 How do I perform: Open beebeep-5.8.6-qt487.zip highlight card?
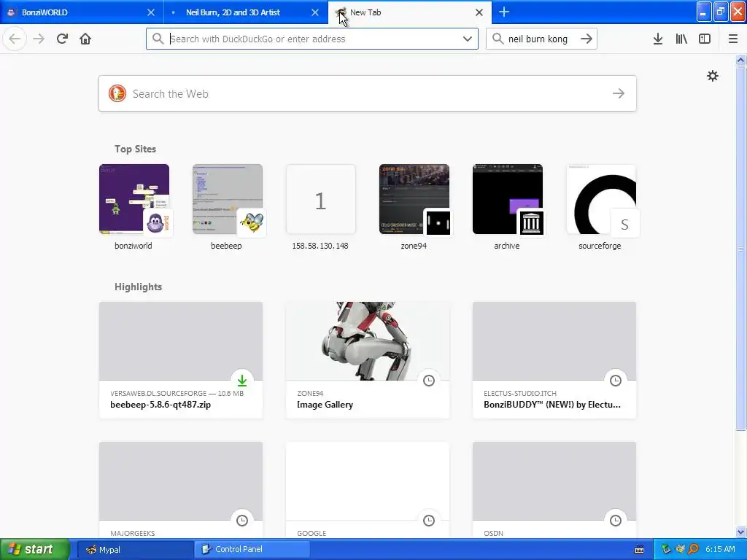(181, 360)
